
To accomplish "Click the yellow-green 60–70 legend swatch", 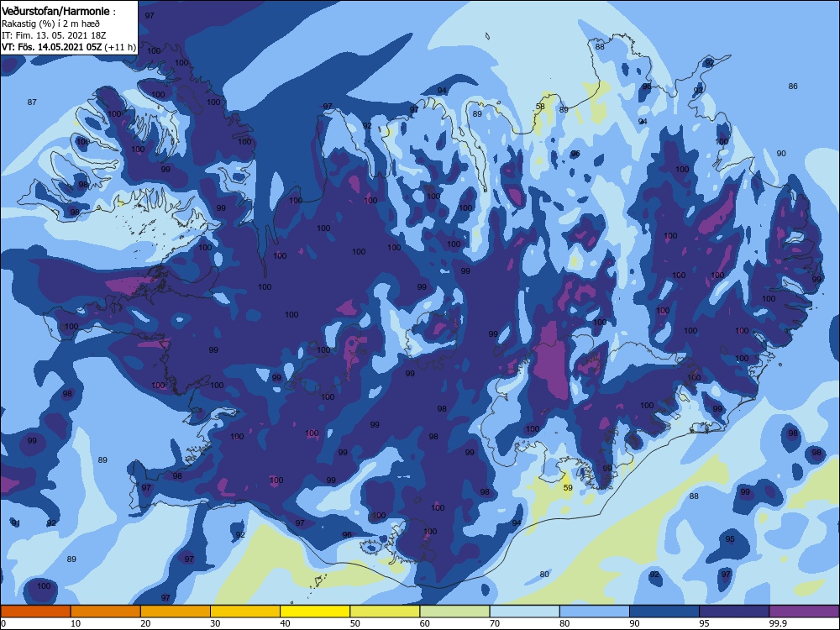I will click(454, 612).
